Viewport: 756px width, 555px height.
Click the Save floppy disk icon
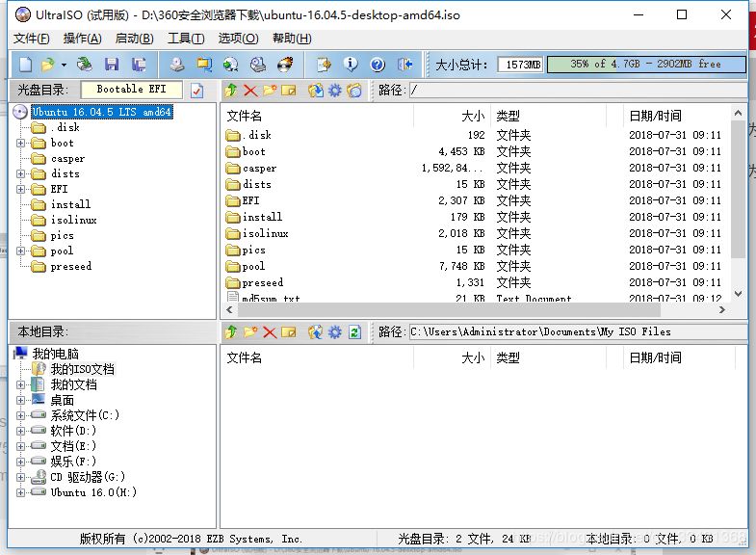pos(112,65)
